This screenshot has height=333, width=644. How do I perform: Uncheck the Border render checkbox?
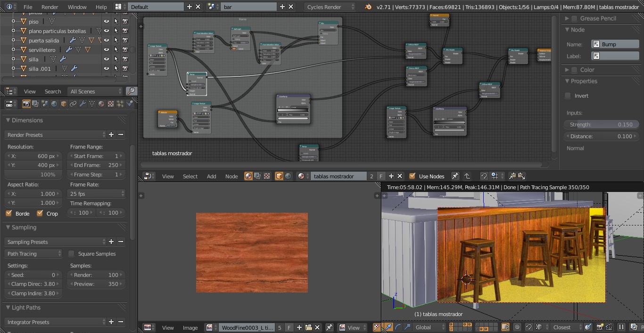[x=8, y=213]
